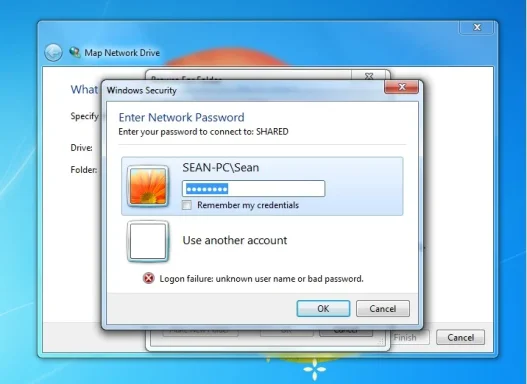Click the Enter Network Password heading

(181, 117)
